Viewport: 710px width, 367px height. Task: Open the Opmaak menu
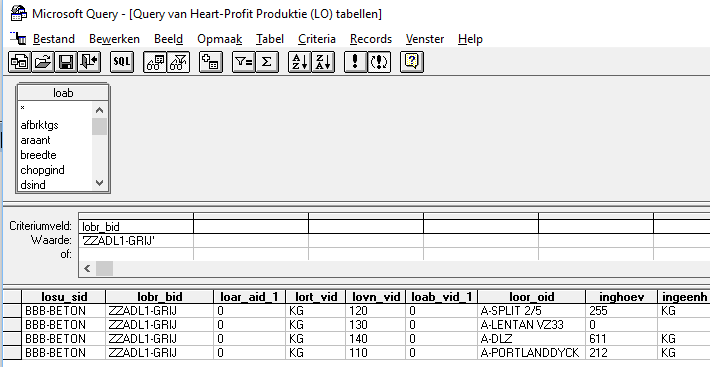[220, 39]
